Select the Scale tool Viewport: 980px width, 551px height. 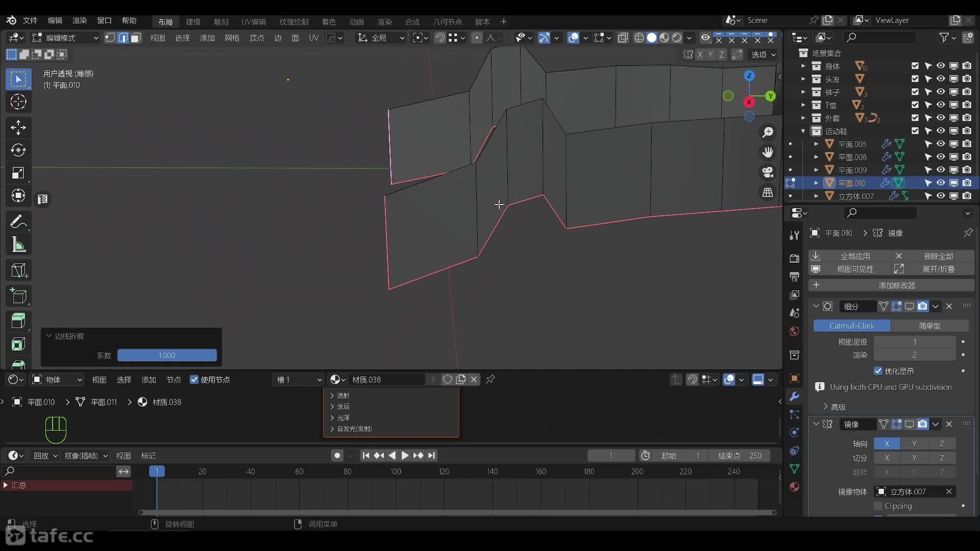pos(18,173)
